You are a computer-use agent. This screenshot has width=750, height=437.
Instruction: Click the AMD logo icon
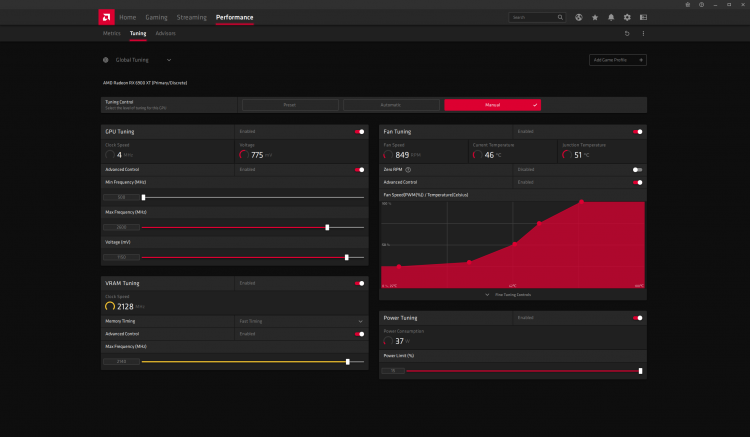pyautogui.click(x=106, y=17)
